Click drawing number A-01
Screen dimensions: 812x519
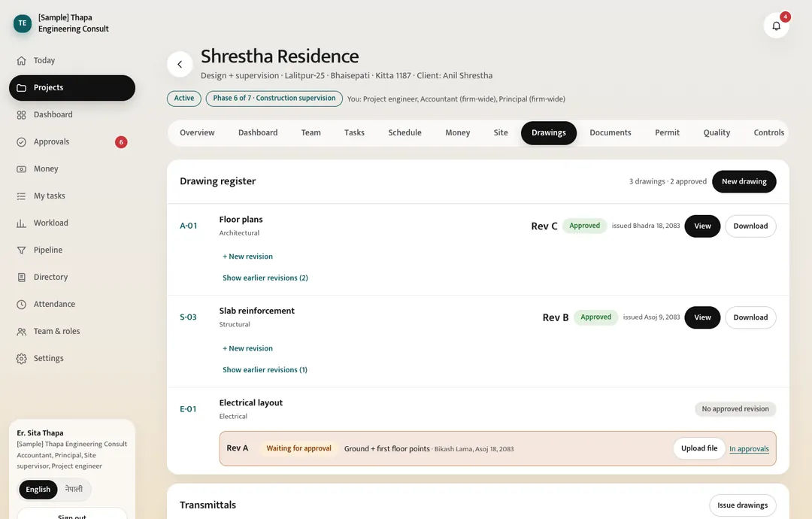[189, 226]
